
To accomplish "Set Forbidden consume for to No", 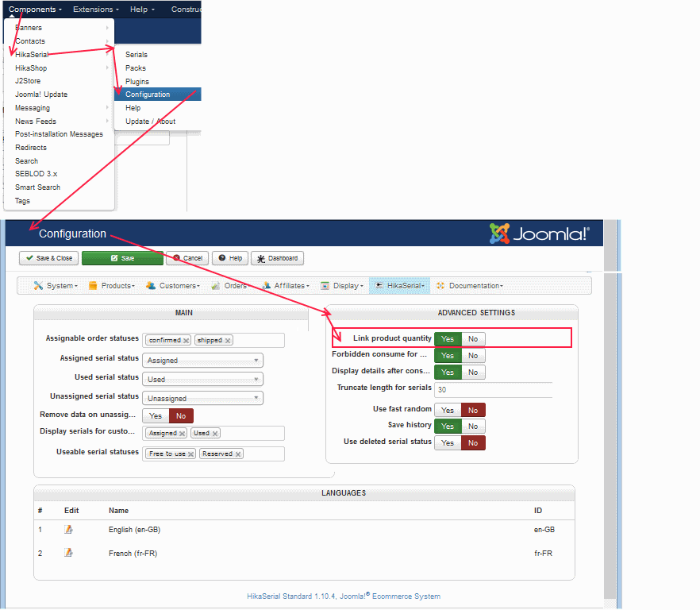I will pos(473,356).
